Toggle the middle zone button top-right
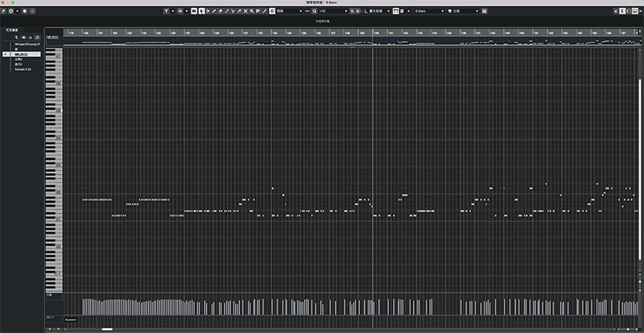This screenshot has height=333, width=644. (x=629, y=11)
